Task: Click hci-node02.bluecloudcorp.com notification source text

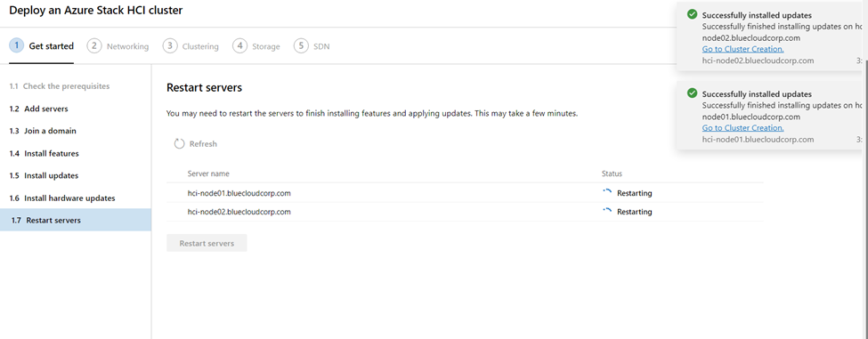Action: tap(758, 61)
